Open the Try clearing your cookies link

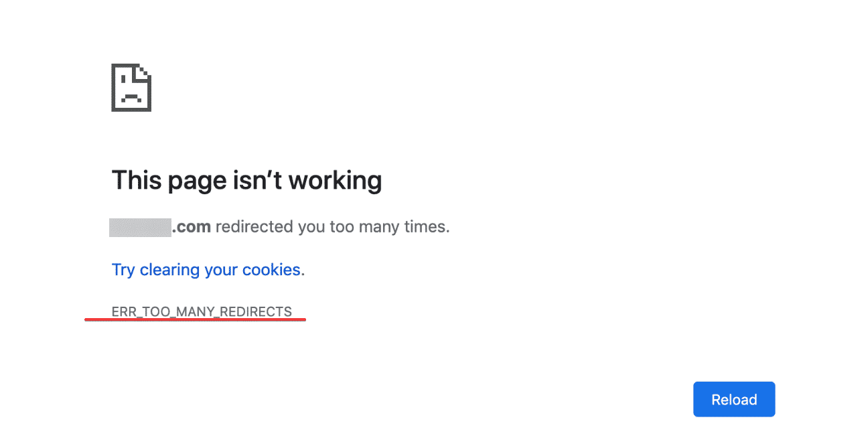coord(206,269)
